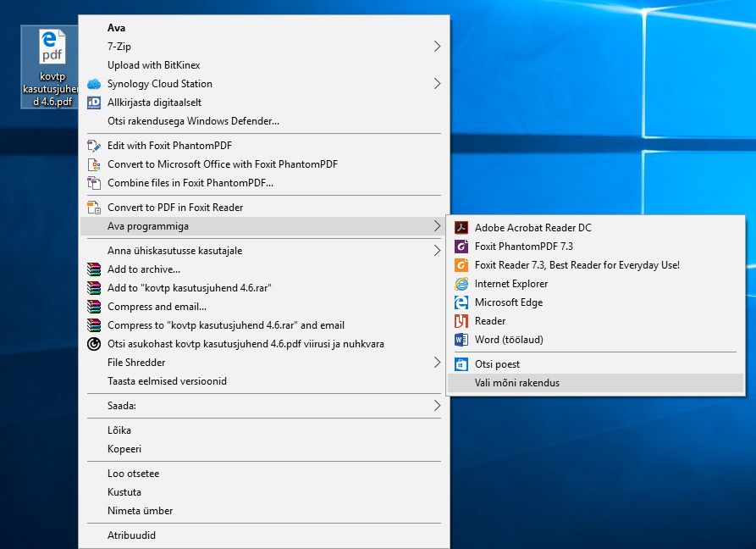Click the Adobe Acrobat Reader DC icon

point(461,228)
